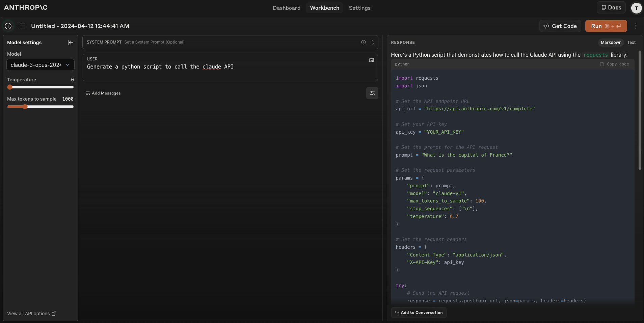The width and height of the screenshot is (644, 323).
Task: Open the three-dot more options menu
Action: pyautogui.click(x=636, y=26)
